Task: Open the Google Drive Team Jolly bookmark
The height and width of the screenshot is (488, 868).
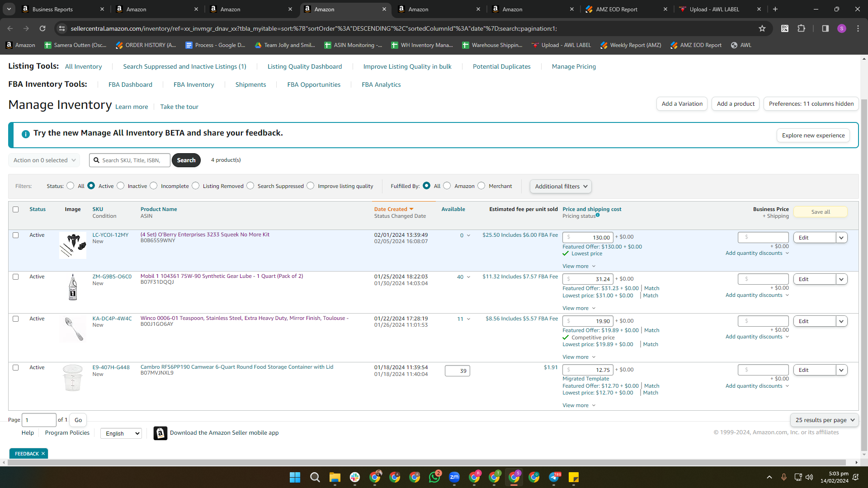Action: point(285,45)
